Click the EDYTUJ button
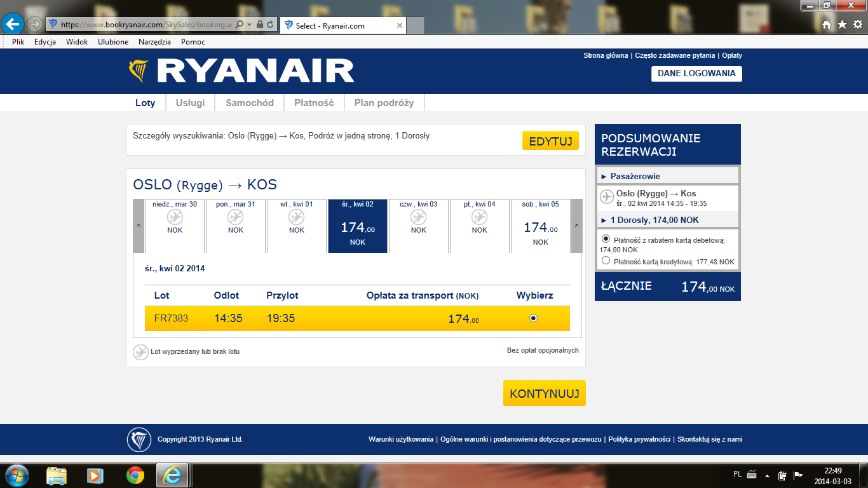 [x=550, y=141]
